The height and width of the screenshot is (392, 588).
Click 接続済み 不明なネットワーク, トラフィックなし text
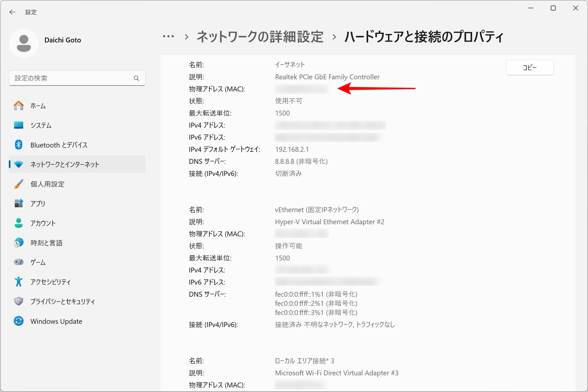click(335, 325)
